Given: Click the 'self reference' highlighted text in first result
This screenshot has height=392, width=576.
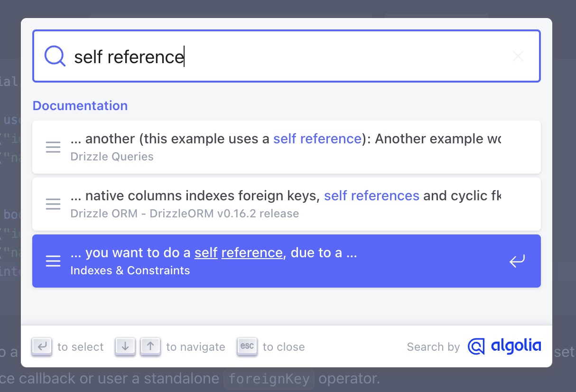Looking at the screenshot, I should [x=317, y=139].
